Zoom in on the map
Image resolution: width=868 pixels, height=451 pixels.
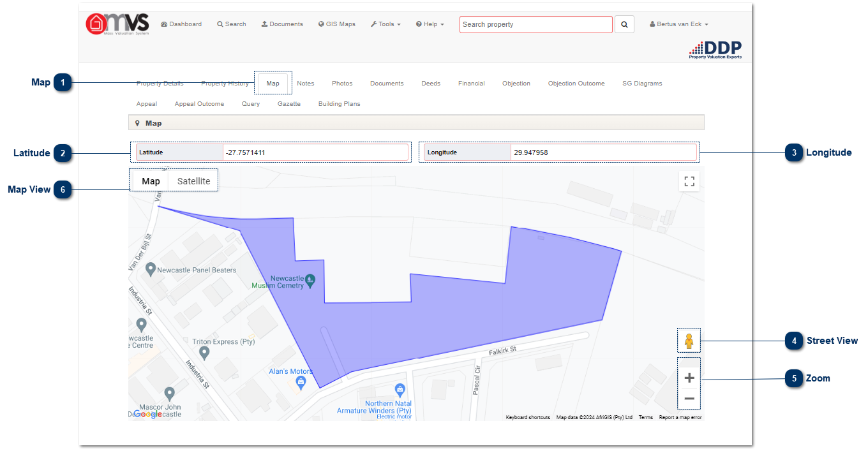pos(689,378)
